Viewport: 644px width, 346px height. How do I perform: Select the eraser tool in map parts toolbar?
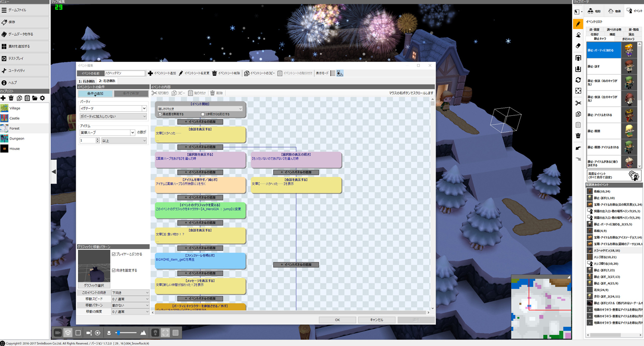point(578,46)
